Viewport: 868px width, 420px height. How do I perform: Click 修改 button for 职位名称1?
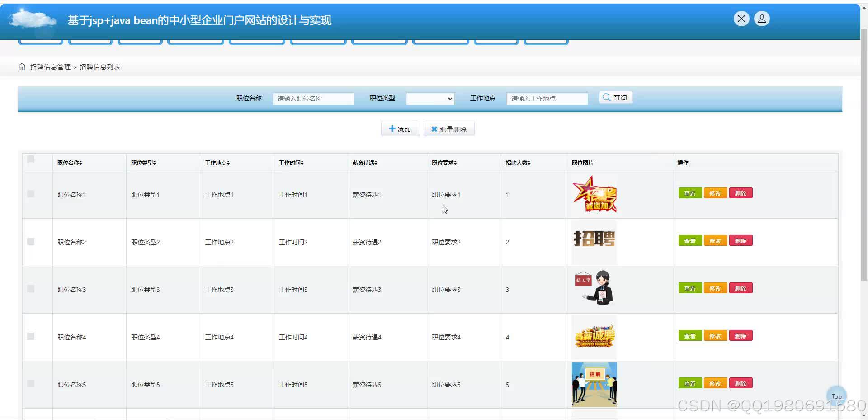coord(715,193)
